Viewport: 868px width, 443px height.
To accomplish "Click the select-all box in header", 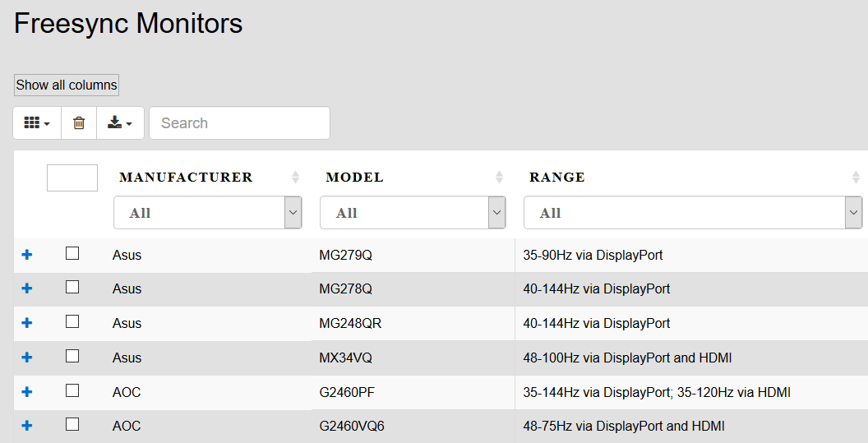I will click(x=72, y=178).
